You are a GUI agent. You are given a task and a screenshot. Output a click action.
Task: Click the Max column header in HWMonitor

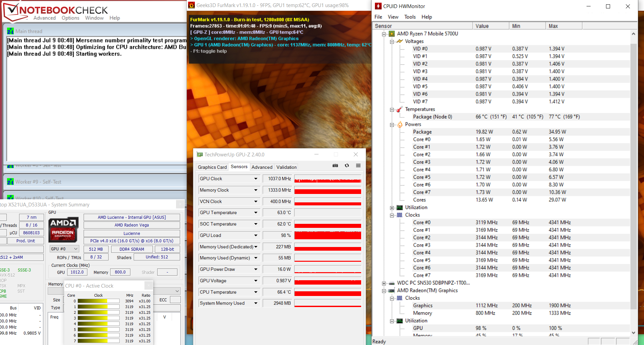pyautogui.click(x=564, y=26)
